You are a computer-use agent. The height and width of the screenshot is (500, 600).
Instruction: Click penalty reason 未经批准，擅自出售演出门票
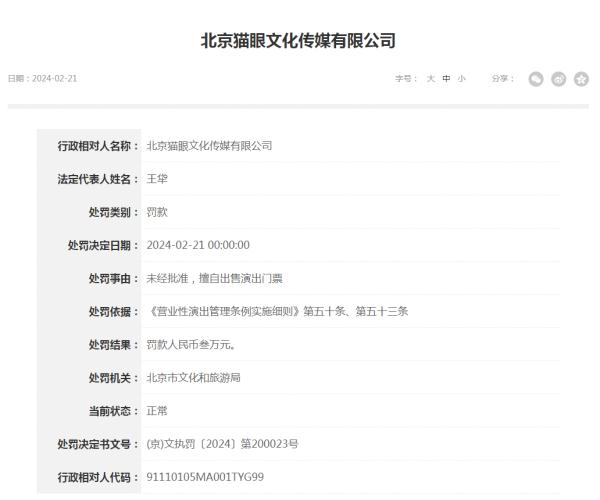[214, 278]
